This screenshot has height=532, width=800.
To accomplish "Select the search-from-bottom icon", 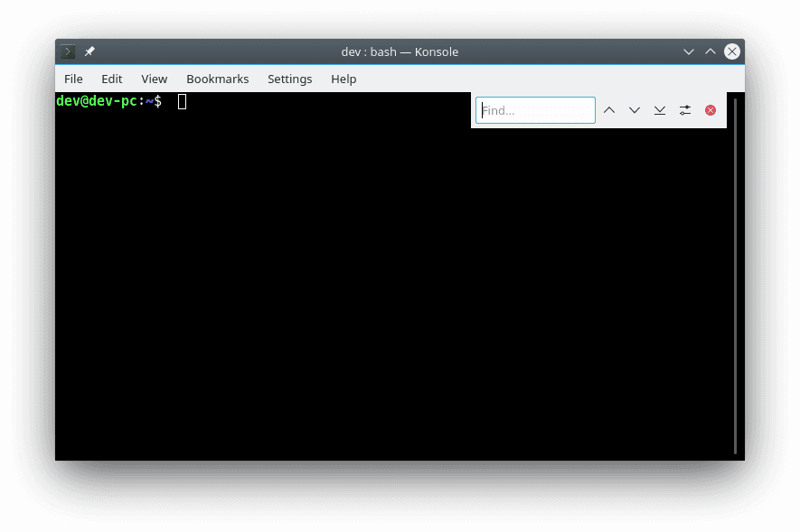I will point(660,109).
